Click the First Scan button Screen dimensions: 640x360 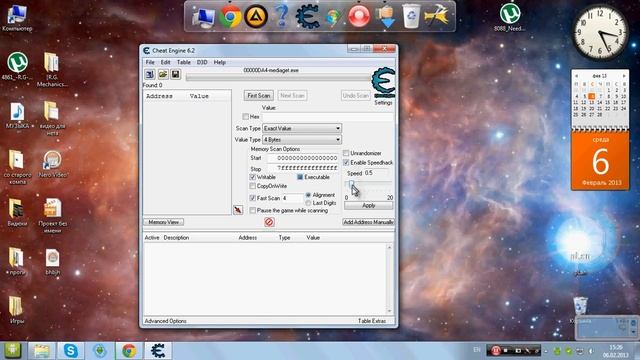coord(259,96)
